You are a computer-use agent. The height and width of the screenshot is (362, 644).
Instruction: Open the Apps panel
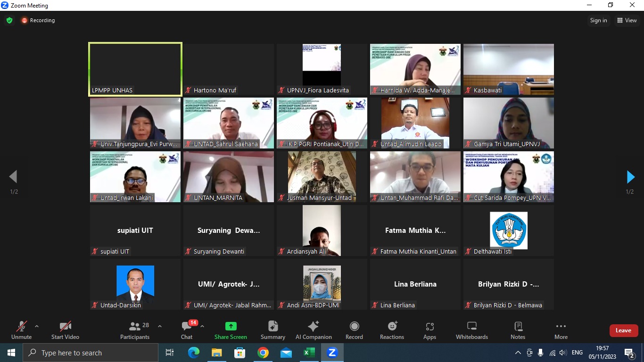pos(429,330)
